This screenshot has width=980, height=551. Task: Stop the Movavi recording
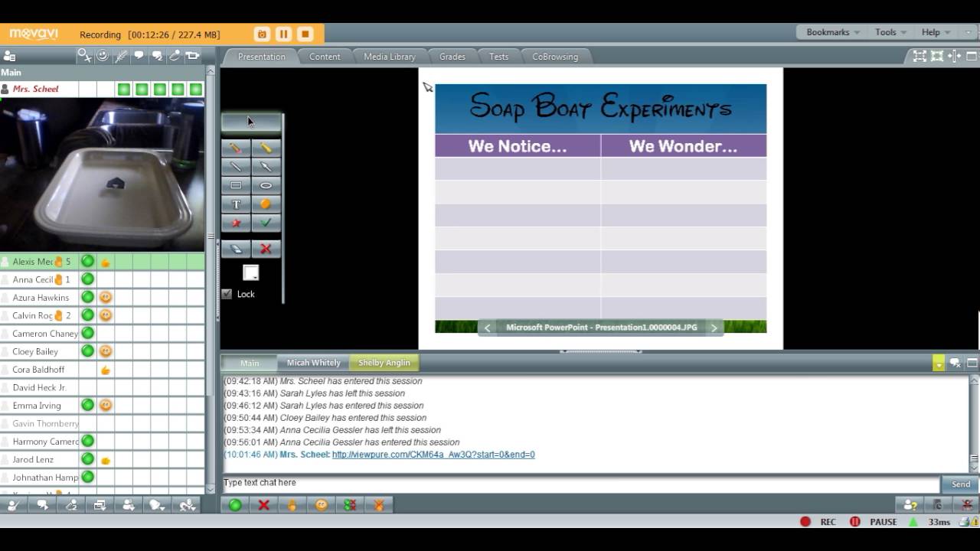[x=305, y=34]
